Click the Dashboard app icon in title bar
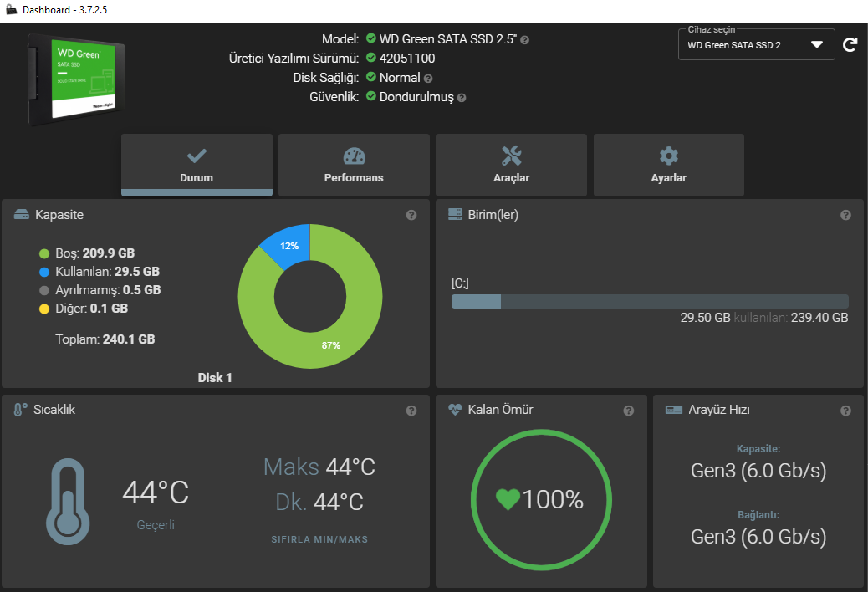The image size is (868, 592). coord(11,9)
